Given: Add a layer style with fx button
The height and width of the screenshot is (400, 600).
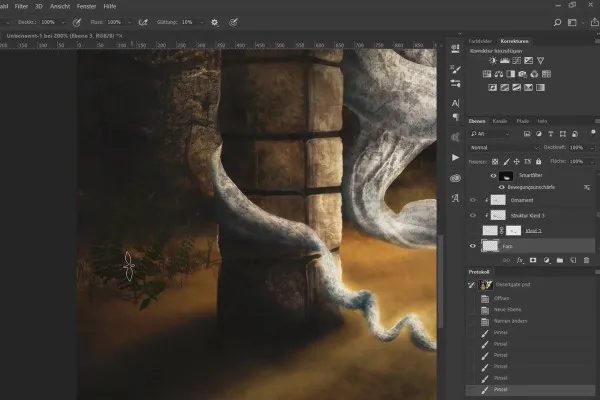Looking at the screenshot, I should [520, 260].
